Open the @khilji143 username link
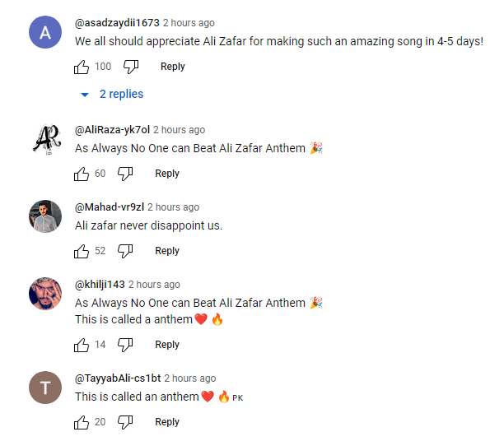Screen dimensions: 504x441 tap(100, 285)
